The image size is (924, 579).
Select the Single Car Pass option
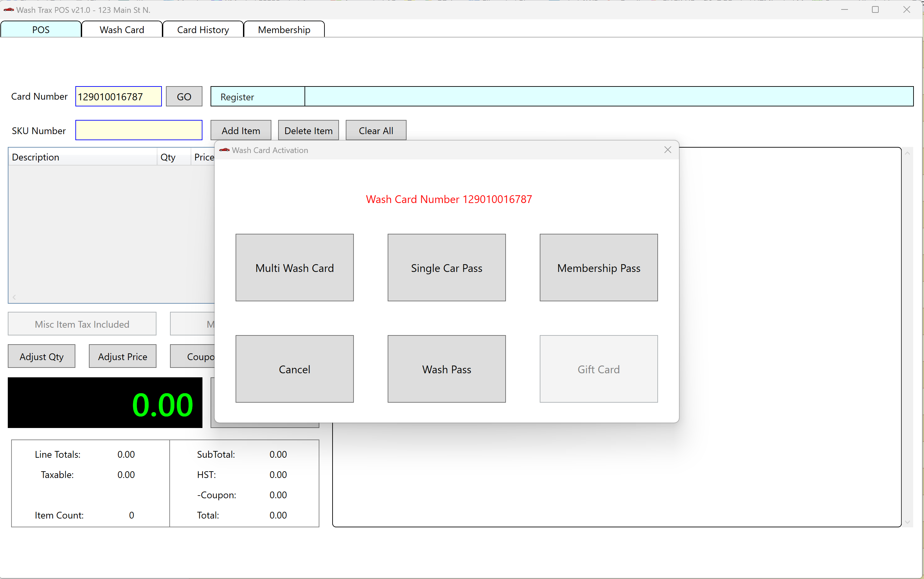pos(446,268)
